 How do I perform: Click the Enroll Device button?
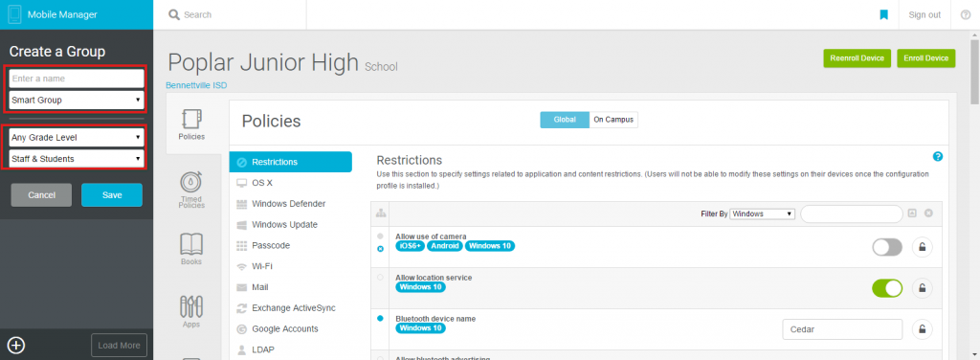pos(926,58)
